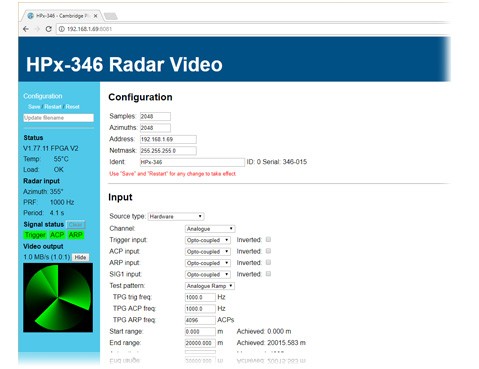Click the Update filename field
479x369 pixels.
point(58,118)
